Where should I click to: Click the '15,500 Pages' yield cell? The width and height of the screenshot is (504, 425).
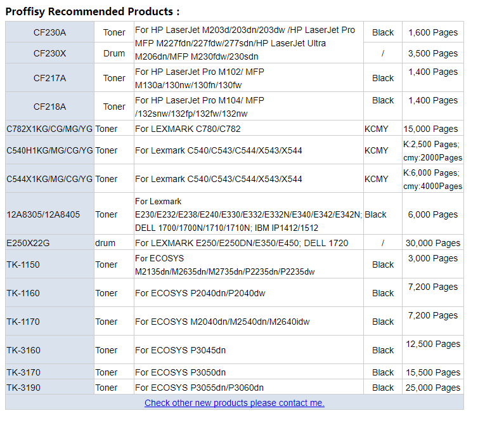click(432, 372)
